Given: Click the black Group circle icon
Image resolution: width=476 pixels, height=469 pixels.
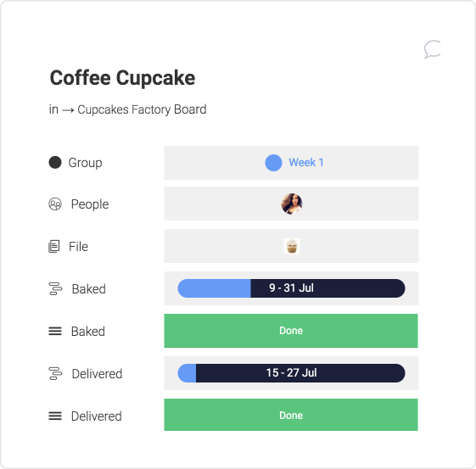Looking at the screenshot, I should point(55,162).
